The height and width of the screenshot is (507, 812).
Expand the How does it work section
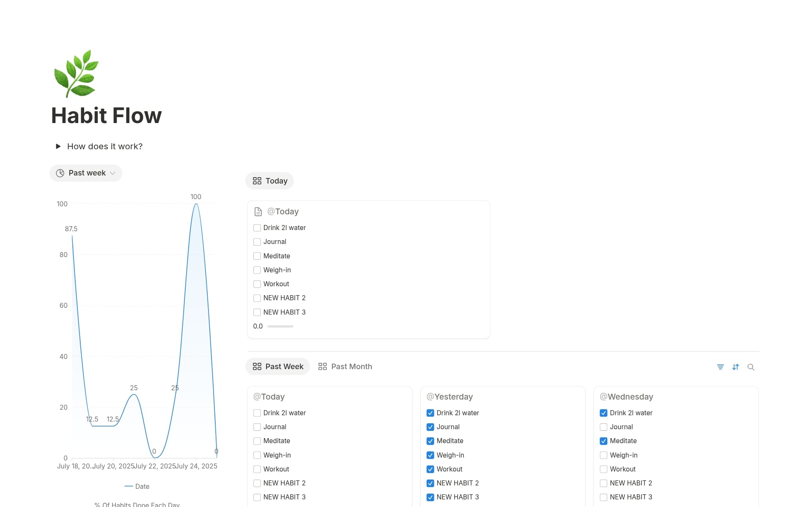tap(58, 146)
